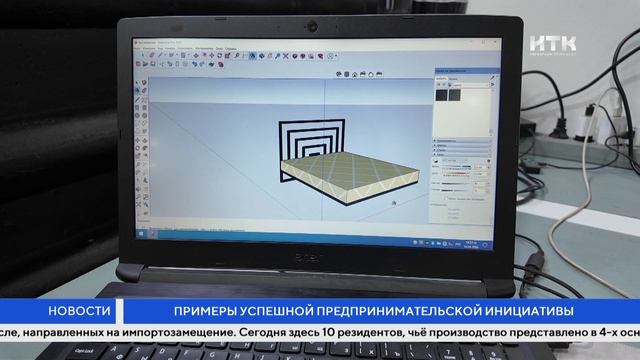Open the Справка menu
640x360 pixels.
point(231,49)
